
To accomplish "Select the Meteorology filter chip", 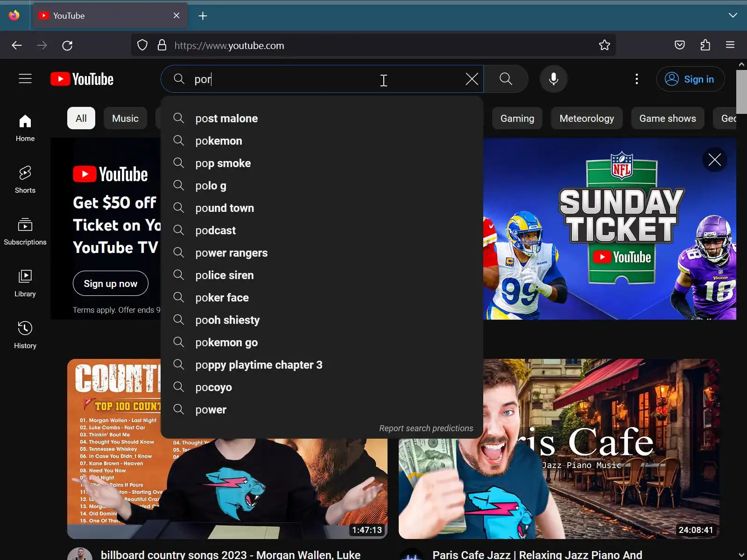I will [587, 119].
